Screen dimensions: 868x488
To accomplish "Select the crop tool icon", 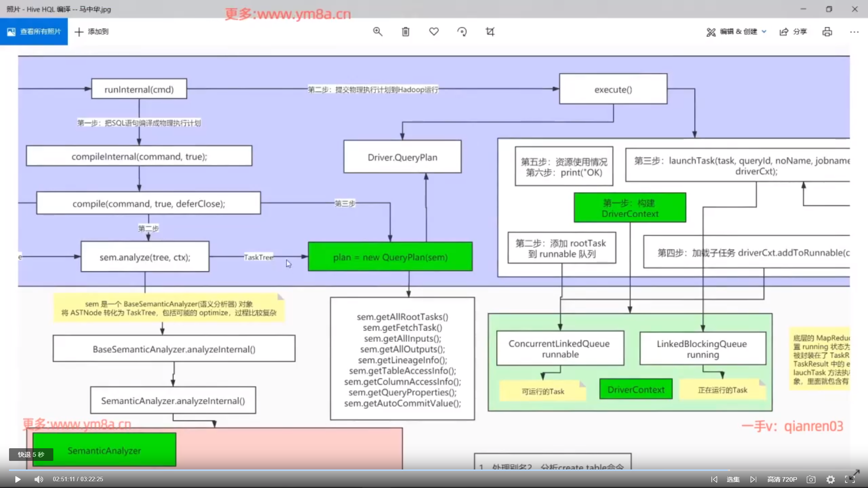I will [x=490, y=32].
